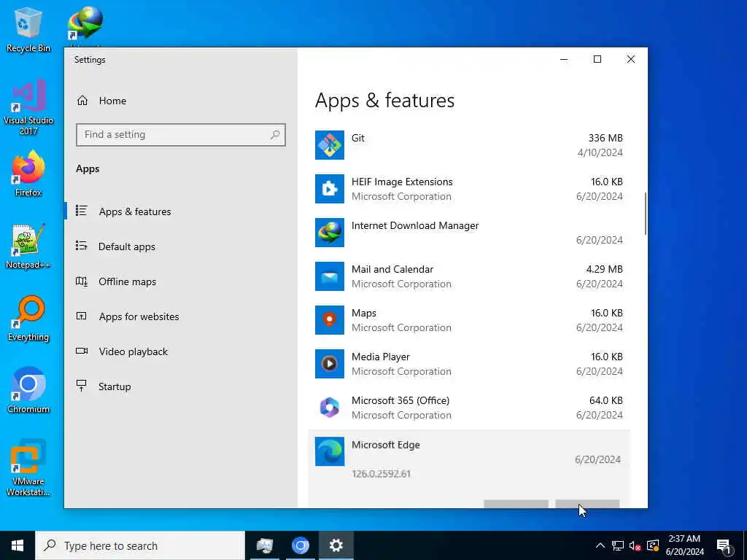The width and height of the screenshot is (747, 560).
Task: Open the Default apps page
Action: pyautogui.click(x=181, y=246)
